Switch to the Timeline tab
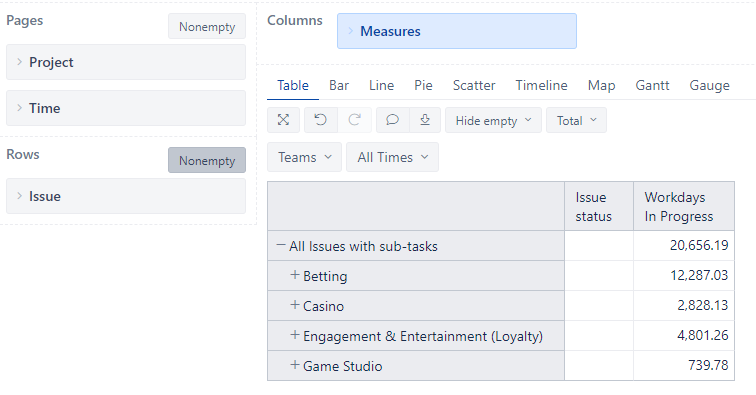The width and height of the screenshot is (756, 395). [541, 85]
